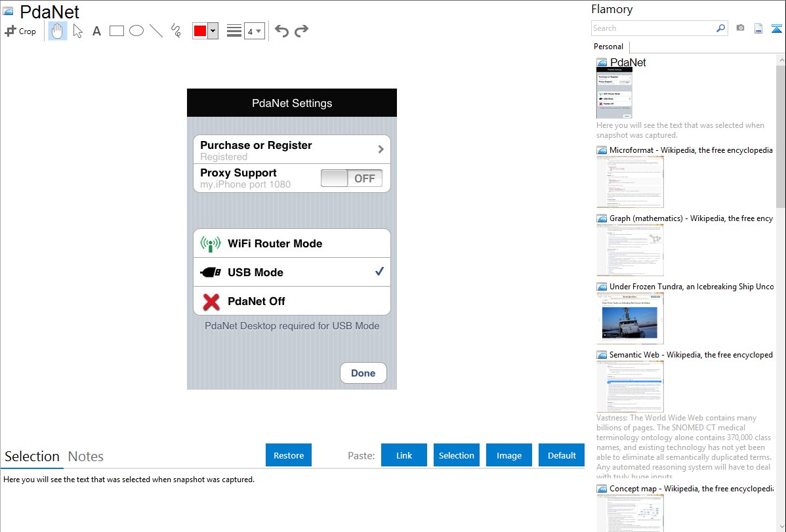Click the USB Mode checkmark
This screenshot has width=786, height=532.
coord(379,272)
